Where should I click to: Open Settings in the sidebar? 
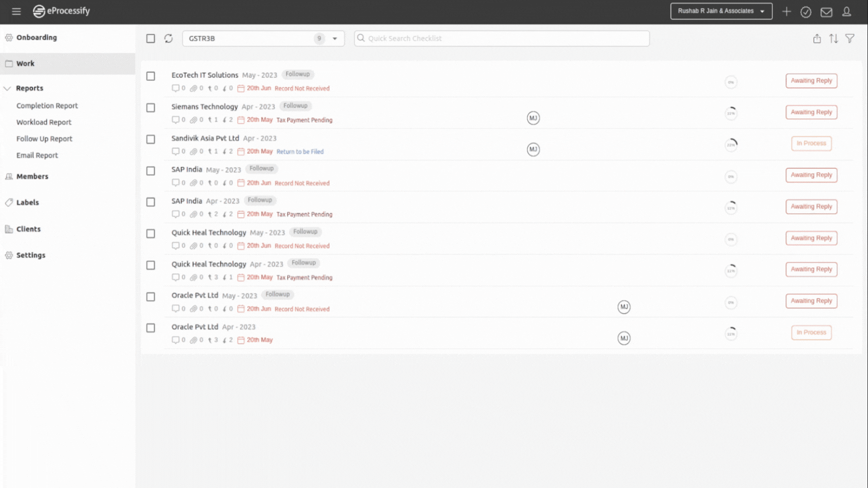[31, 255]
